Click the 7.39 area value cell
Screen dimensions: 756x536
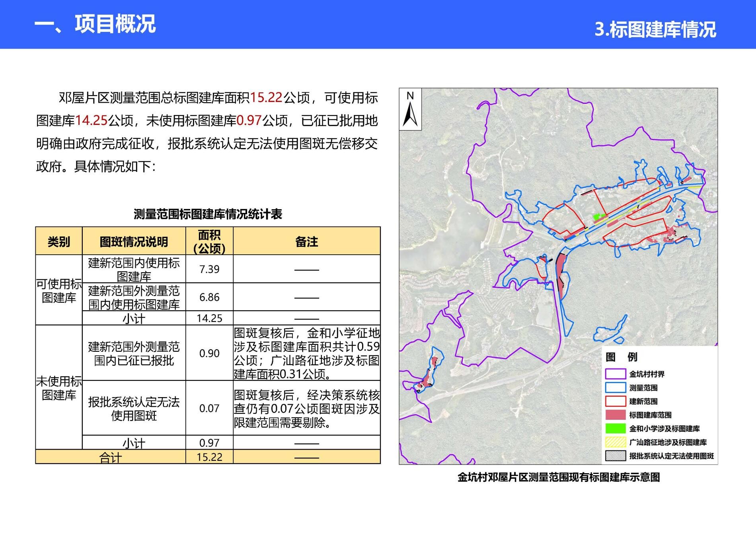point(209,269)
